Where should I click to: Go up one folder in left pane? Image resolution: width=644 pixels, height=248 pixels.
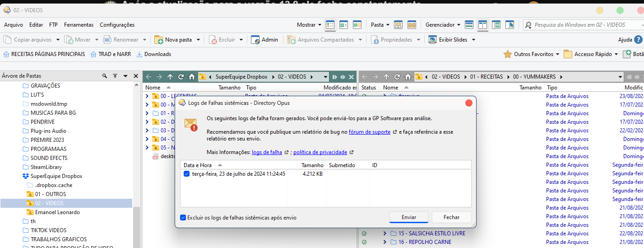click(170, 77)
